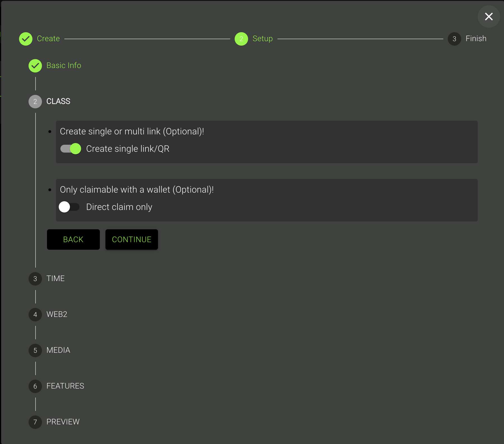Image resolution: width=504 pixels, height=444 pixels.
Task: Click the green Setup step 2 circle
Action: click(241, 39)
